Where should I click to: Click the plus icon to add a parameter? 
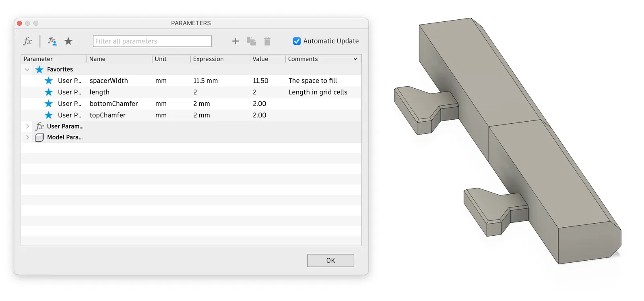coord(235,41)
